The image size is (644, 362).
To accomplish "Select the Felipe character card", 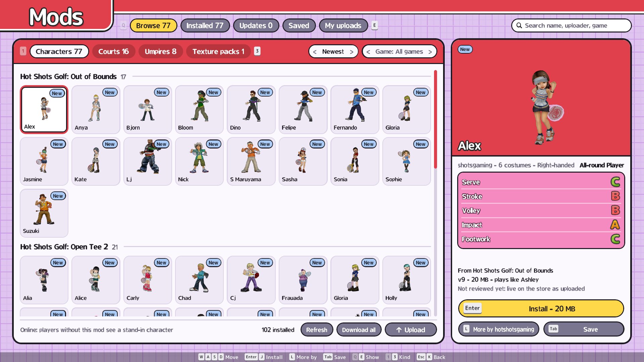I will [x=303, y=110].
